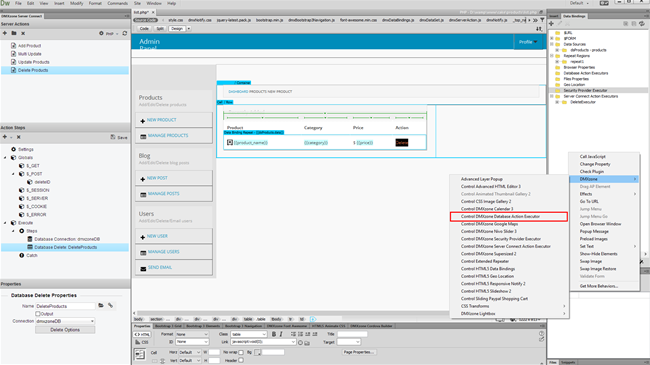Open the Connection dropdown (dmxzoneDB)

tap(65, 321)
